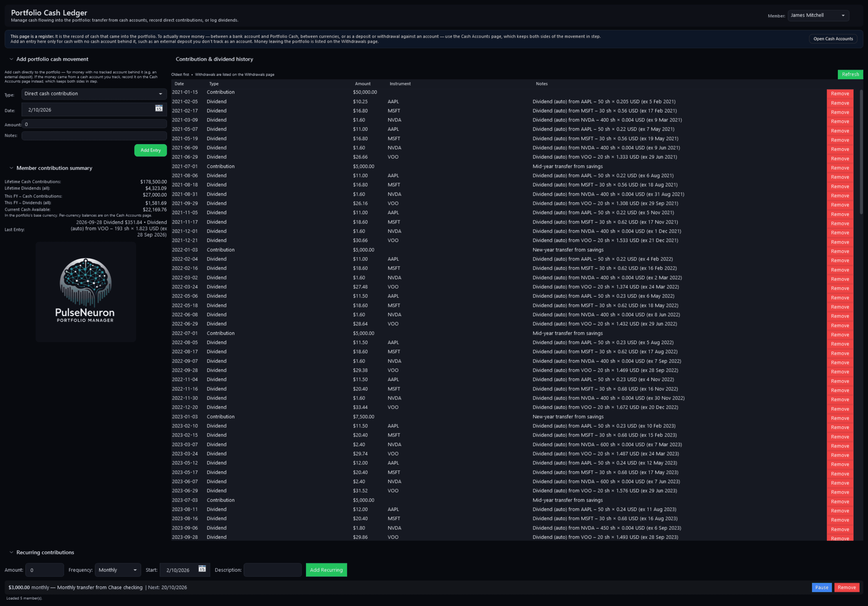Viewport: 868px width, 606px height.
Task: Click the Instrument column header
Action: pos(400,84)
